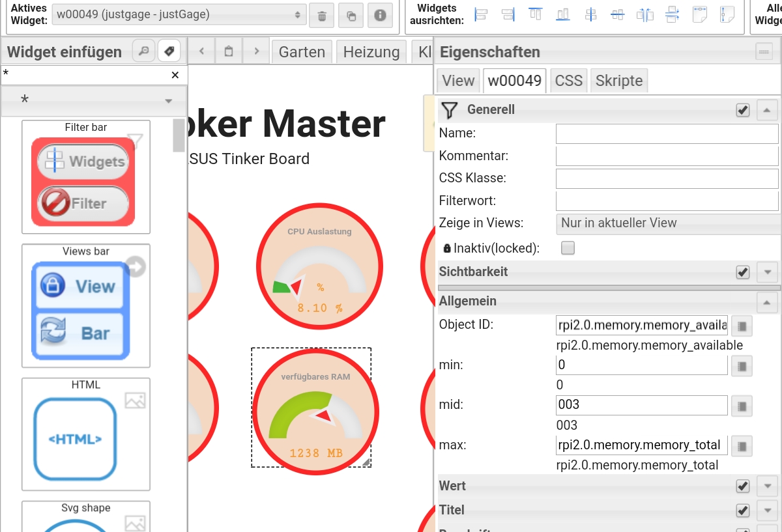Viewport: 782px width, 532px height.
Task: Copy the active widget using duplicate icon
Action: coord(351,16)
